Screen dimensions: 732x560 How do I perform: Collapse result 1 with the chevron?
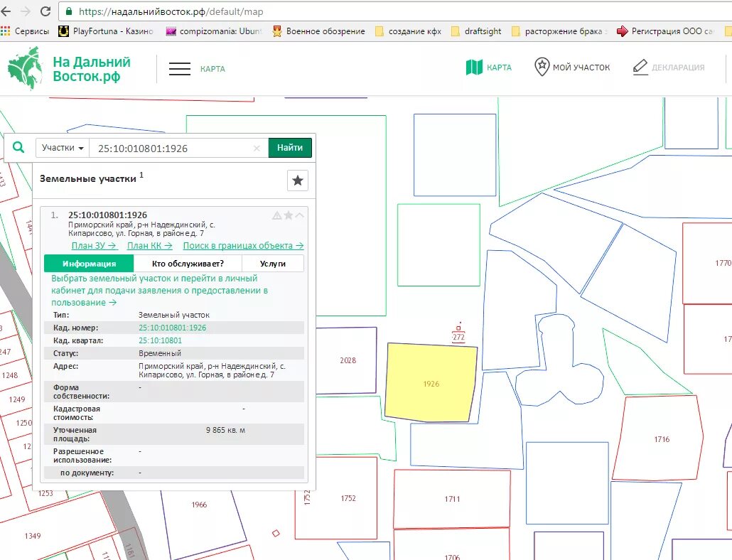(x=300, y=215)
